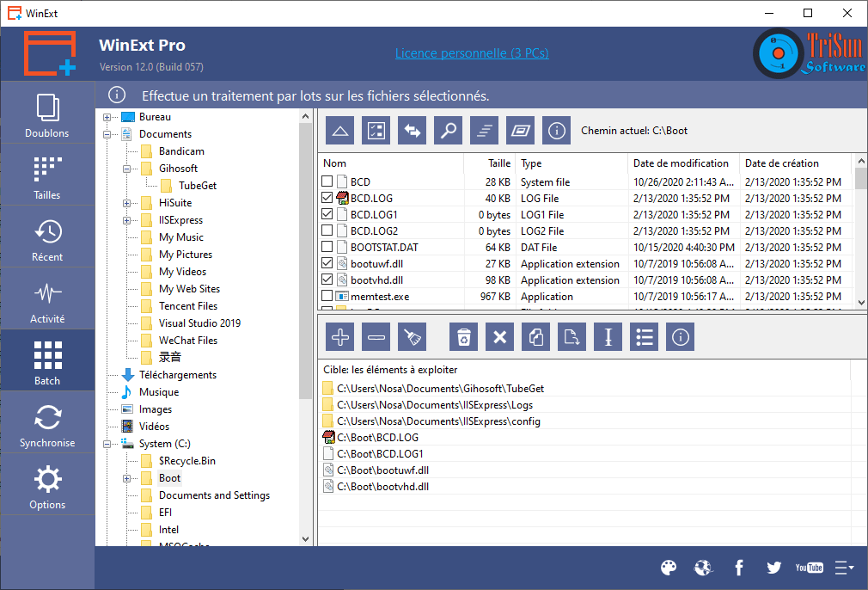
Task: Click the folder tree scroll up arrow
Action: point(306,116)
